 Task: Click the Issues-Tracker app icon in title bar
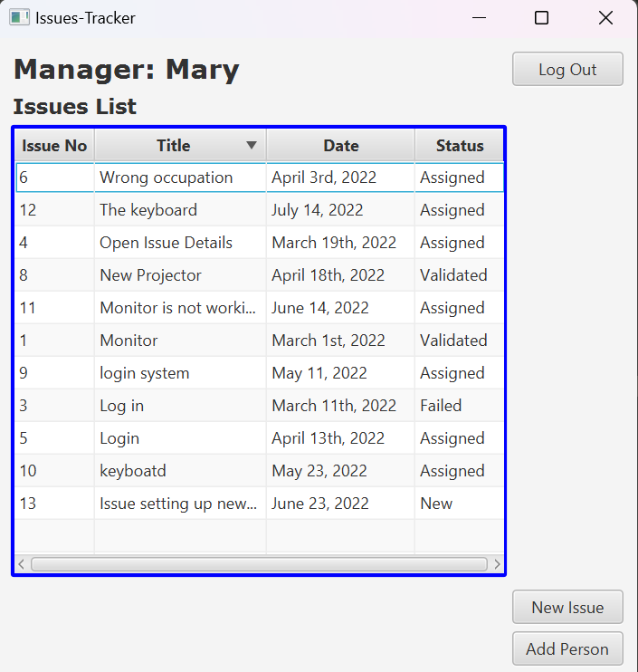pyautogui.click(x=19, y=17)
